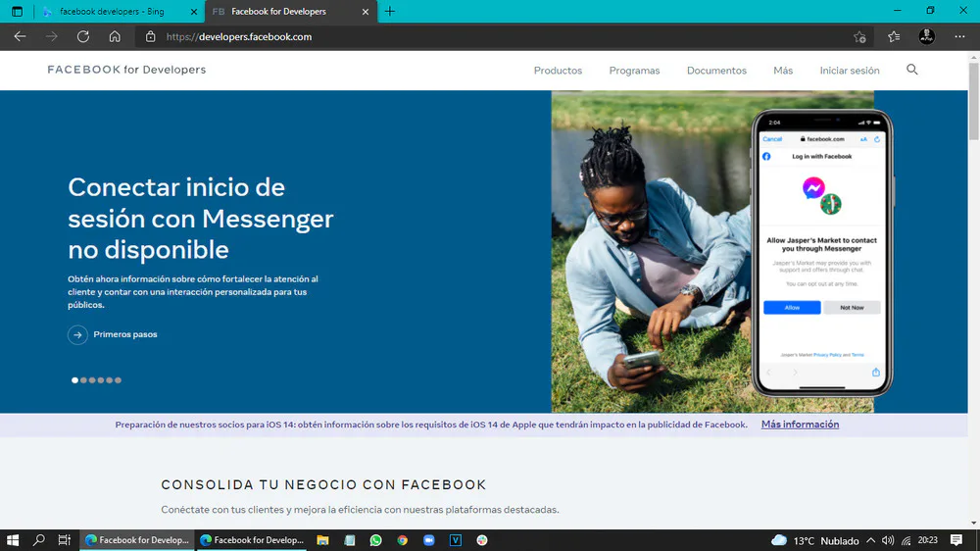Open the Productos menu
The height and width of the screenshot is (551, 980).
(x=558, y=71)
